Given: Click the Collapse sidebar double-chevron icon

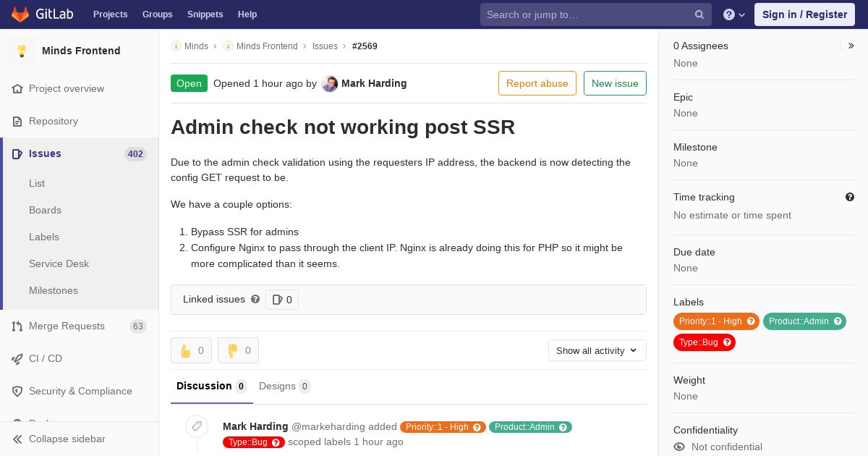Looking at the screenshot, I should coord(17,439).
